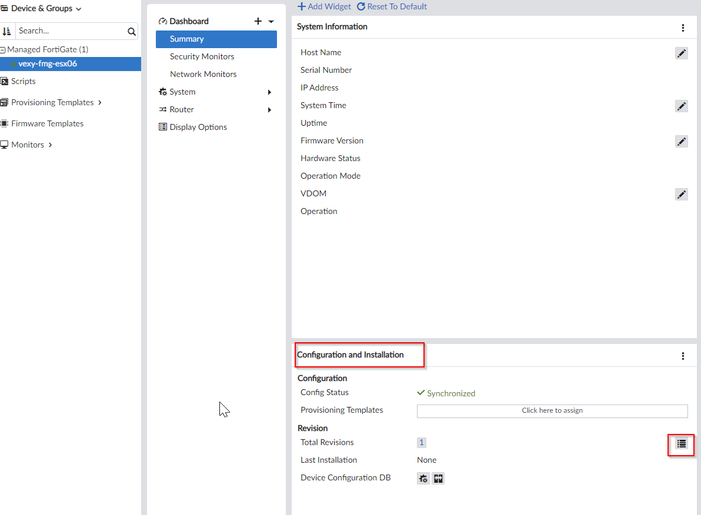Click the sort devices icon beside search

(x=6, y=32)
